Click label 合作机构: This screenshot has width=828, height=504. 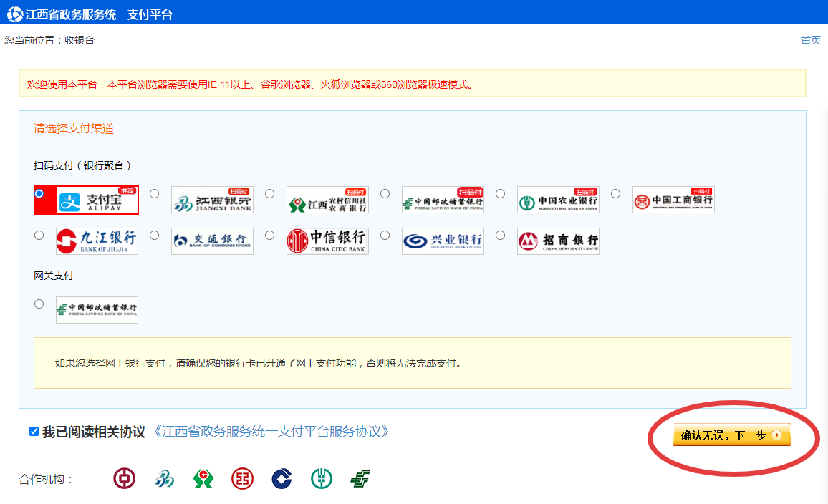pos(45,479)
